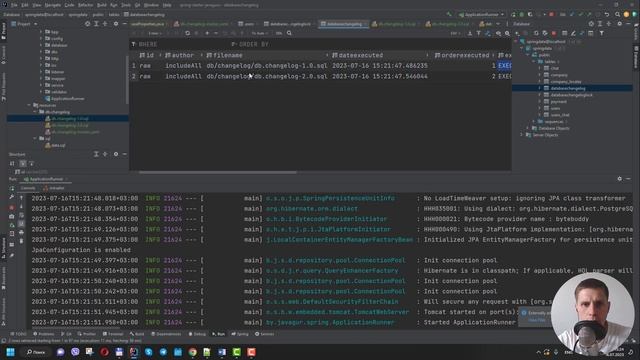The height and width of the screenshot is (360, 640).
Task: Open Database panel settings gear
Action: 620,24
